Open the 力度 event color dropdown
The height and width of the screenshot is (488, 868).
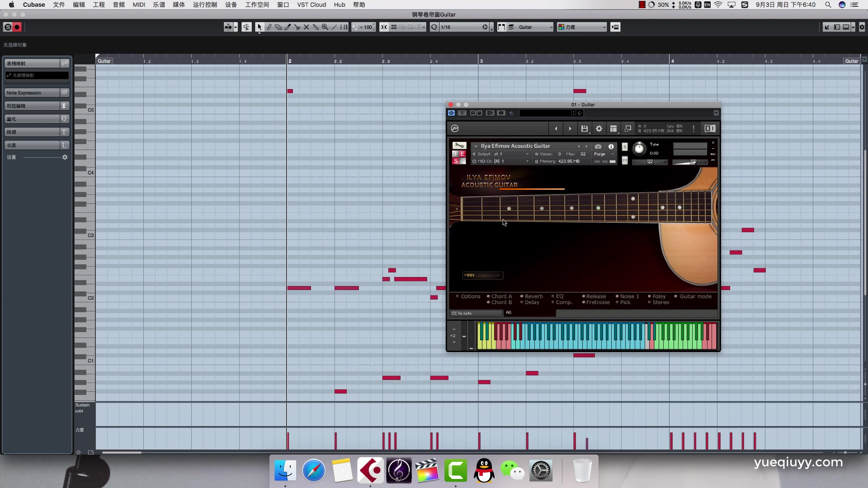point(582,27)
